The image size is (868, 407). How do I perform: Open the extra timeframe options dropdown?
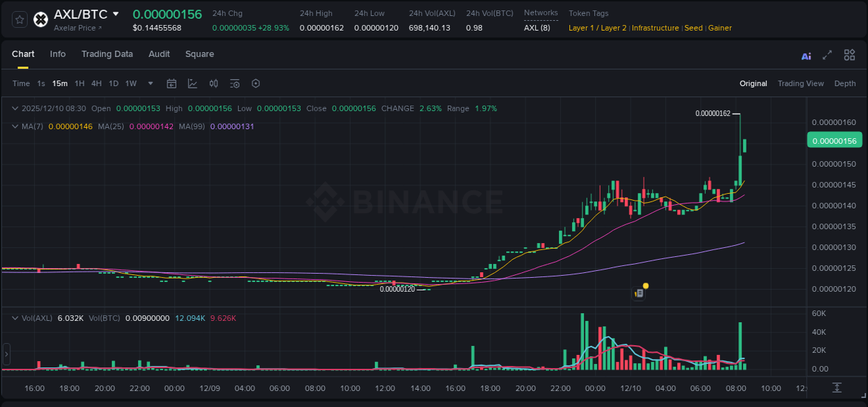149,83
